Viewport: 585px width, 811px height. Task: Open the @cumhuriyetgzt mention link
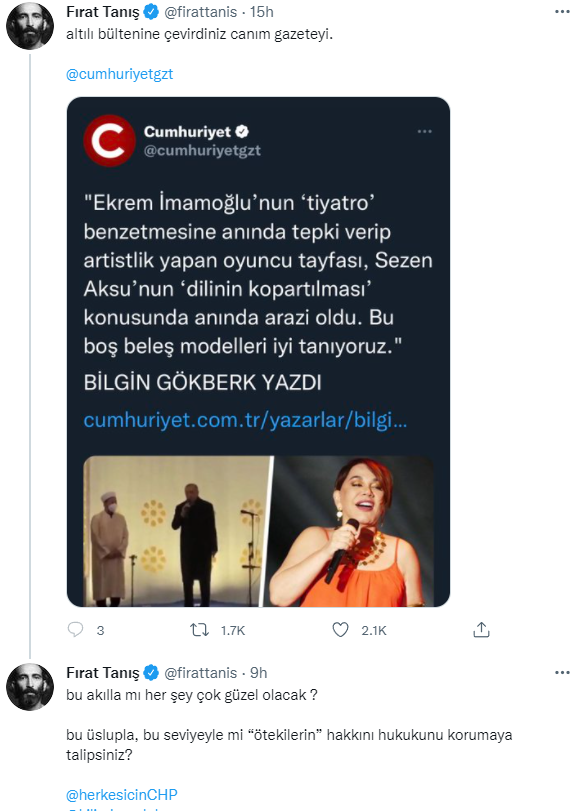(x=118, y=73)
